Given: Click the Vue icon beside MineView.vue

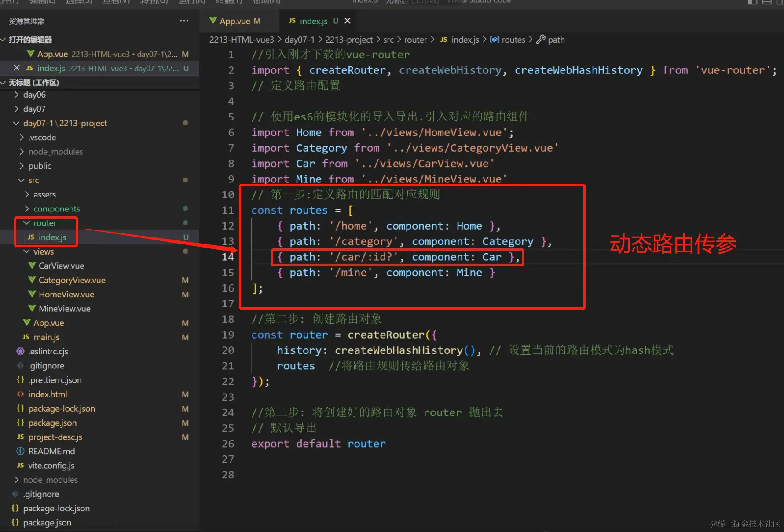Looking at the screenshot, I should (x=32, y=308).
